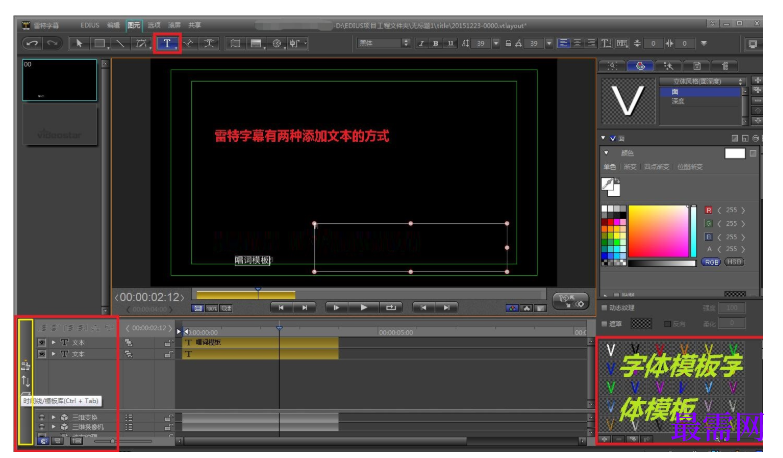783x458 pixels.
Task: Click the gradient fill rectangle icon
Action: tap(256, 43)
